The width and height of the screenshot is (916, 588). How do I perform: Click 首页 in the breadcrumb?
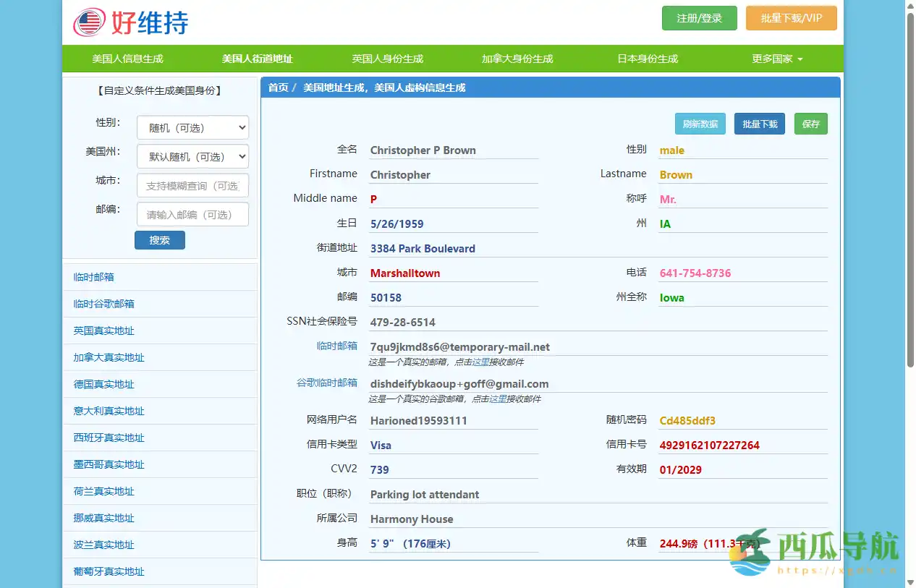tap(277, 87)
